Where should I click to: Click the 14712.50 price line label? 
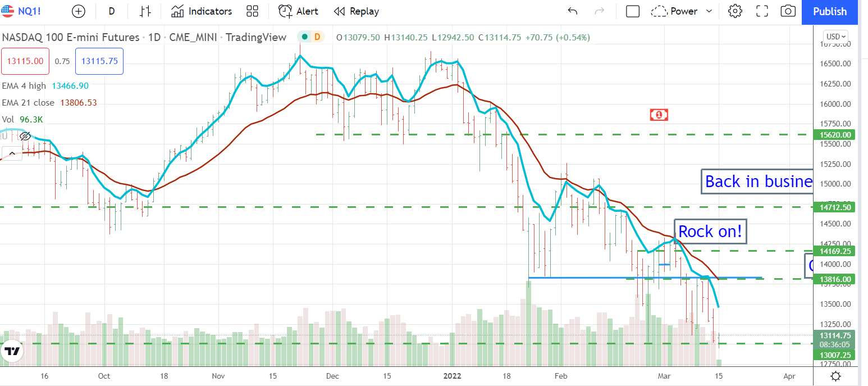[834, 207]
